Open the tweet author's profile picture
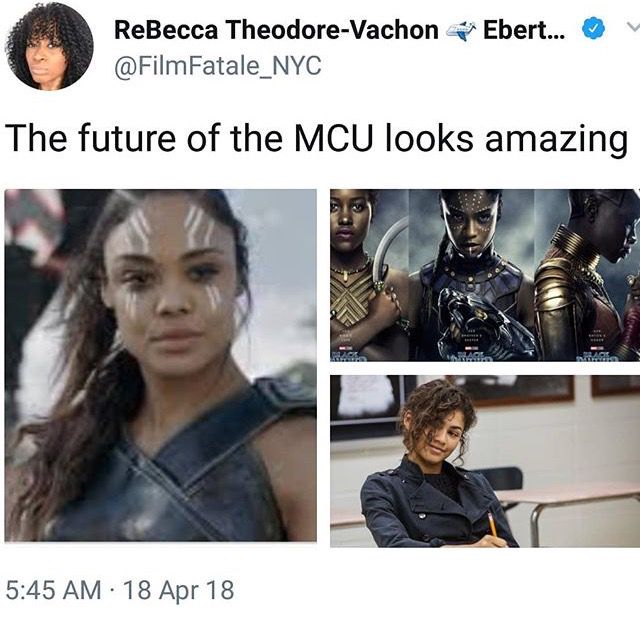The height and width of the screenshot is (621, 640). pyautogui.click(x=49, y=46)
